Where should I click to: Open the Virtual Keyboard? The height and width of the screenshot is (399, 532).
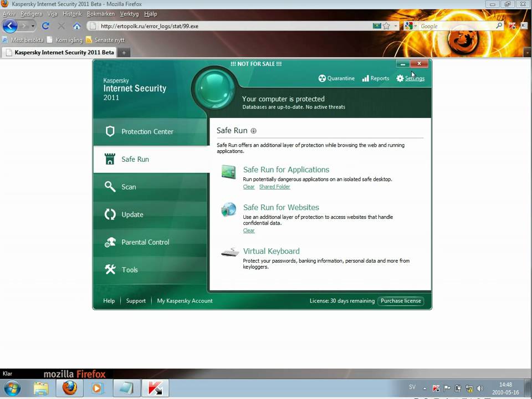[272, 251]
